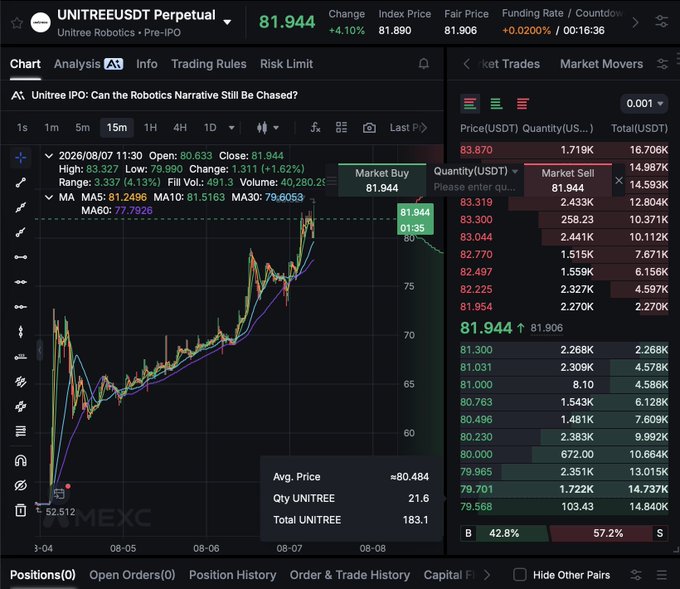Select the crosshair cursor tool

click(x=20, y=158)
